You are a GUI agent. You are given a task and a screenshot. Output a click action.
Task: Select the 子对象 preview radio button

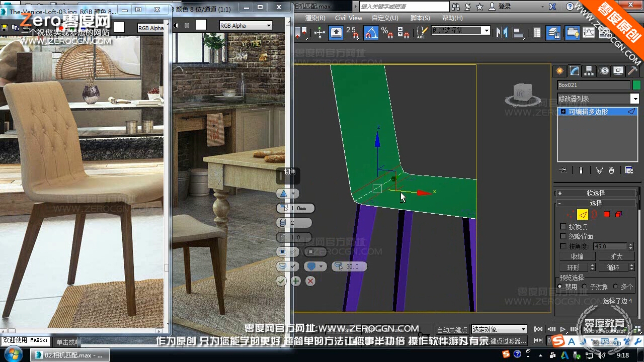pos(584,287)
